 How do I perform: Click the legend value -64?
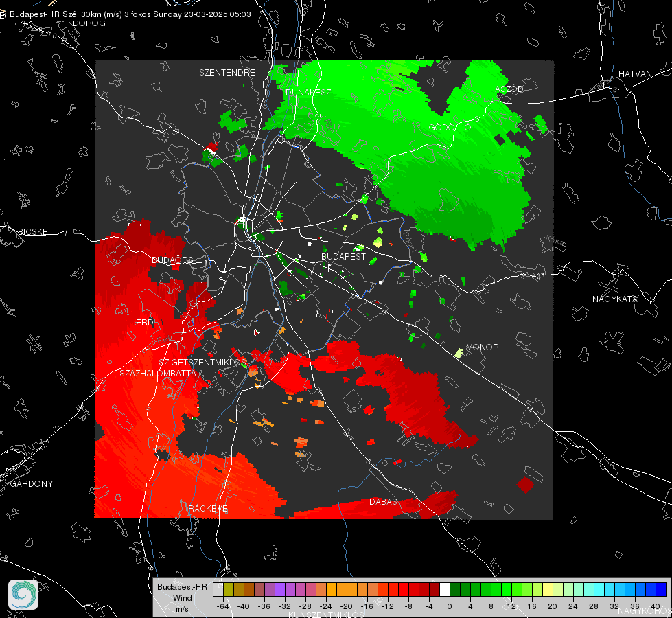point(223,606)
